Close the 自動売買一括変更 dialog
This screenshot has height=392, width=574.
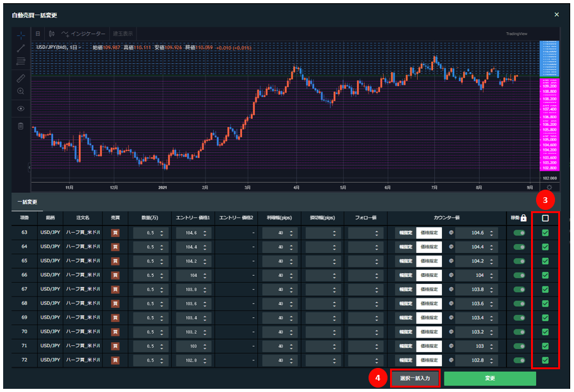pyautogui.click(x=556, y=15)
